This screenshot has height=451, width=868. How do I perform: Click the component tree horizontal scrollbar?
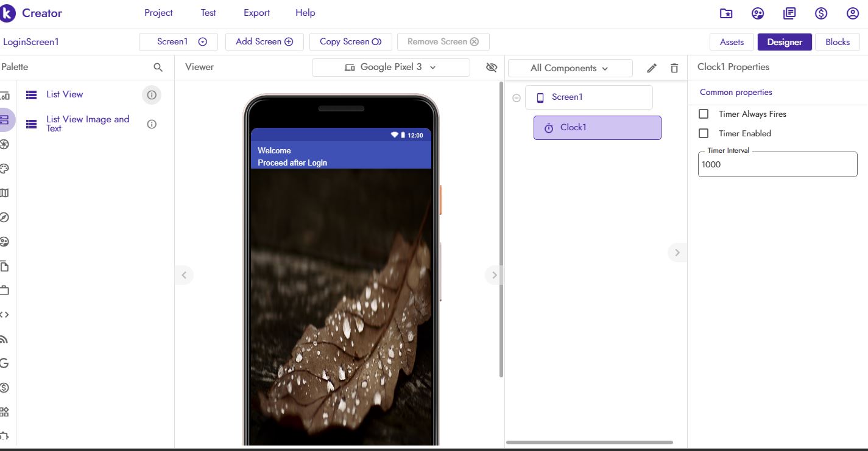590,442
